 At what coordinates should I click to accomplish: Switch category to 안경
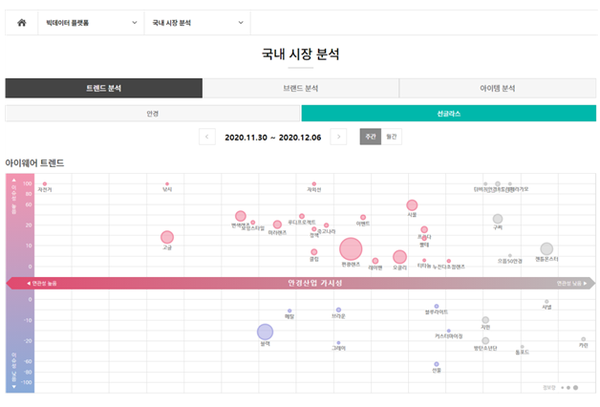click(x=153, y=113)
